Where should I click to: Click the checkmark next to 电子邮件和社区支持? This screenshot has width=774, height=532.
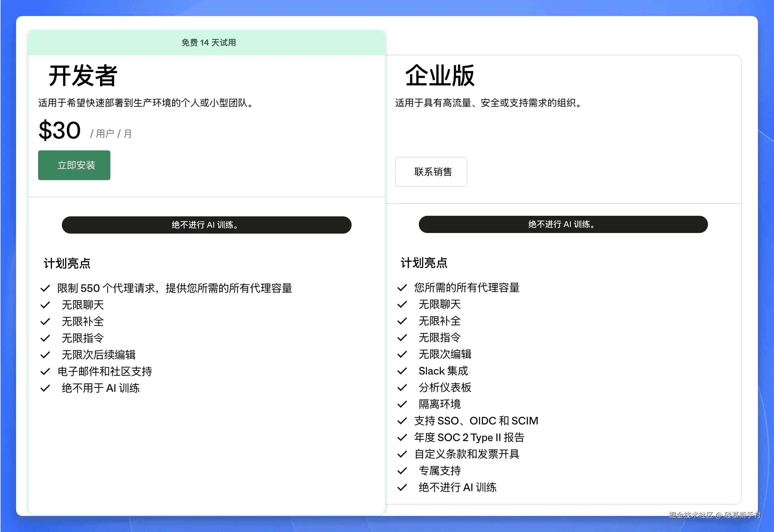(45, 371)
